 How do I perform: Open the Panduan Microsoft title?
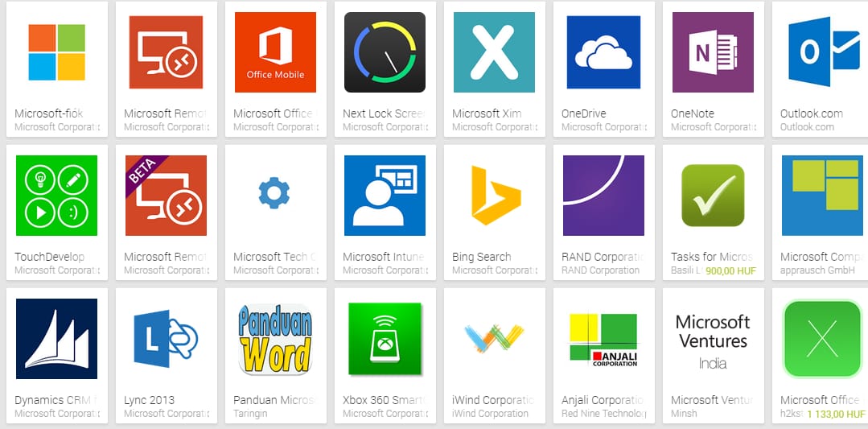click(x=274, y=400)
